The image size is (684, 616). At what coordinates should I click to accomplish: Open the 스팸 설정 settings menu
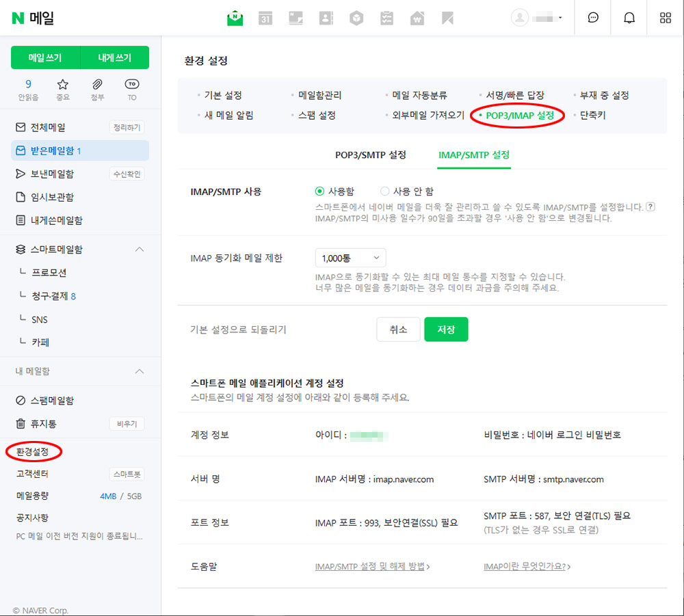pos(316,116)
